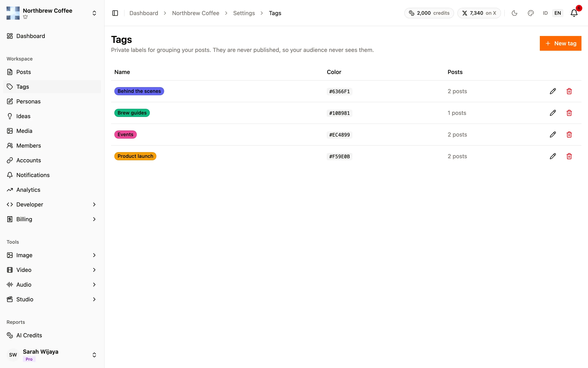Create a New tag
Screen dimensions: 588x368
tap(561, 43)
